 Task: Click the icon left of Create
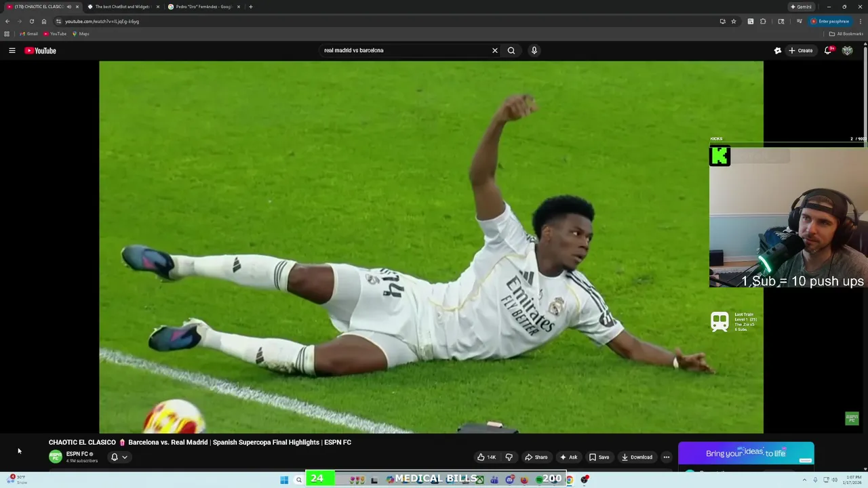coord(778,50)
